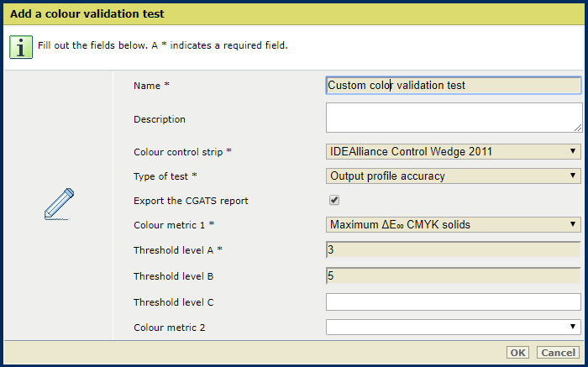Click into the Name text field
This screenshot has width=588, height=367.
tap(453, 85)
